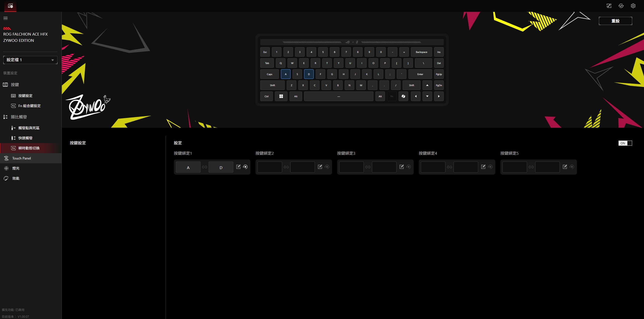Open the settings gear icon
644x319 pixels.
(633, 6)
